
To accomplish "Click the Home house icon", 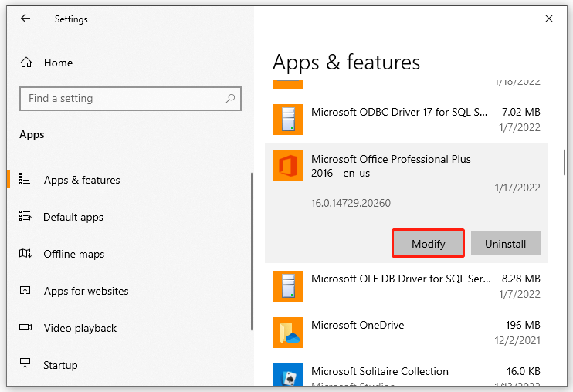I will [26, 63].
